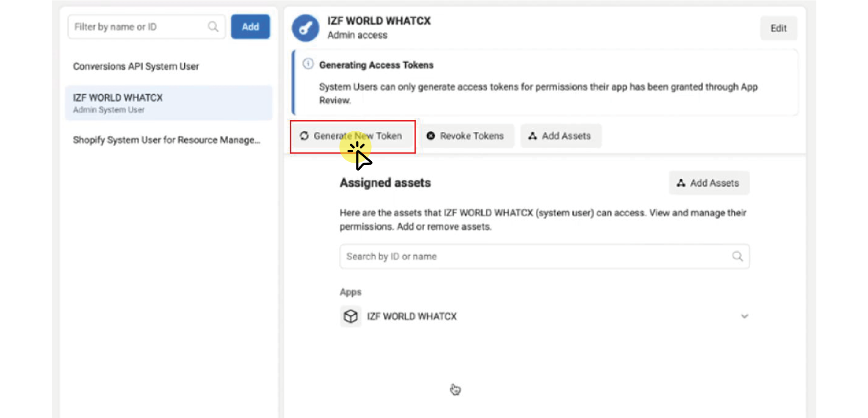Click the blue Add button
This screenshot has width=868, height=418.
coord(250,27)
